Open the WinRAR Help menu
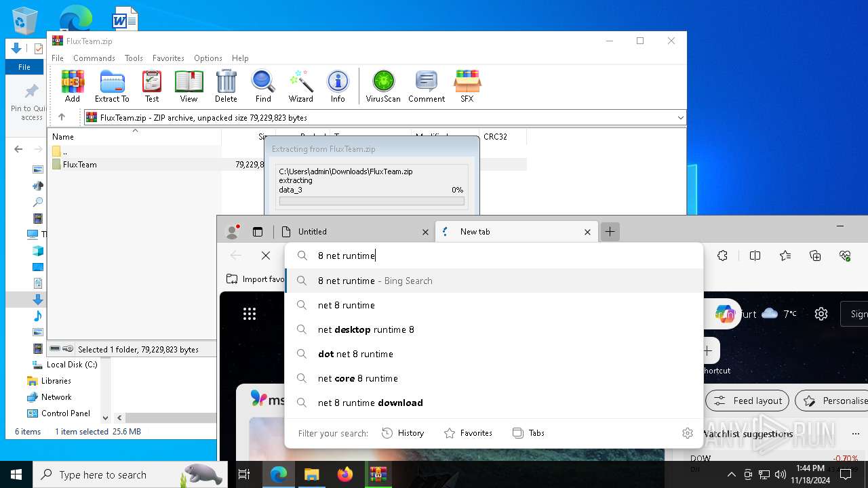 240,58
